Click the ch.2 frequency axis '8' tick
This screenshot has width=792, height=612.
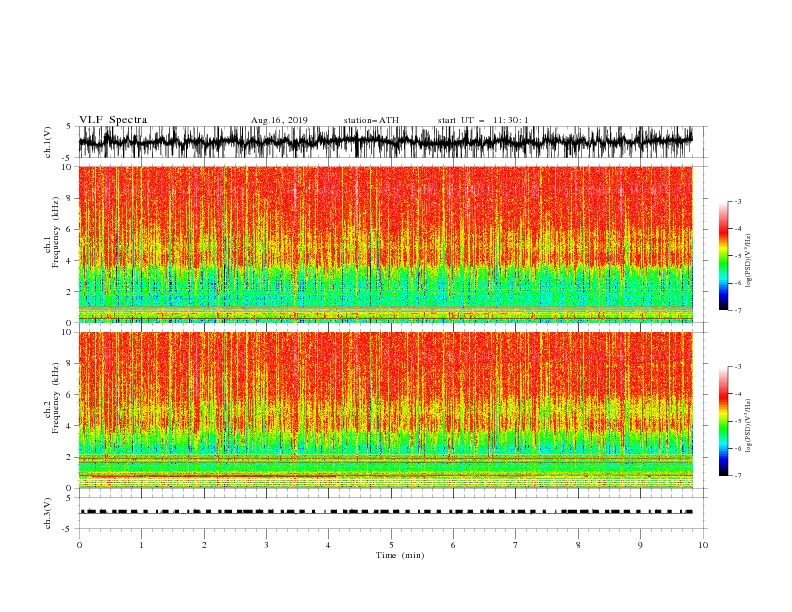pos(70,364)
